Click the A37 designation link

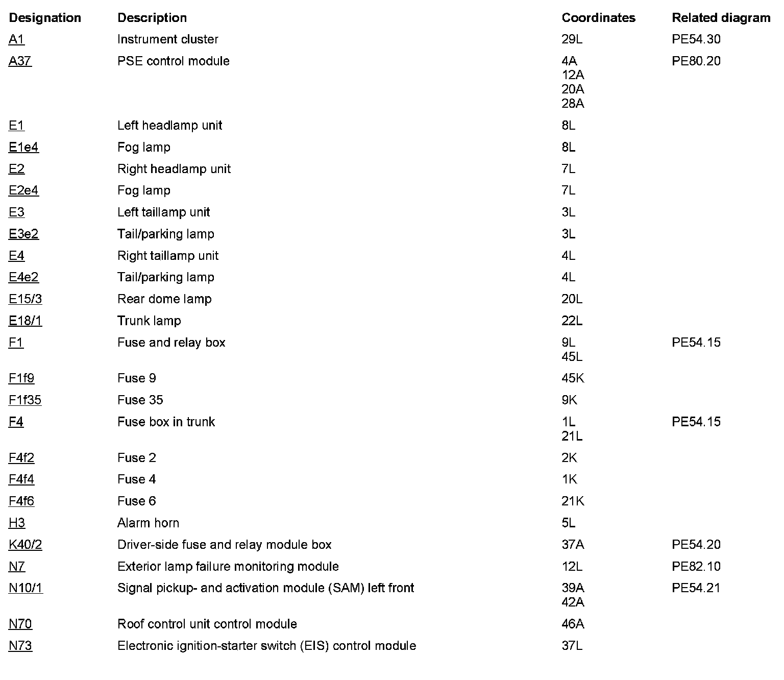[x=20, y=61]
